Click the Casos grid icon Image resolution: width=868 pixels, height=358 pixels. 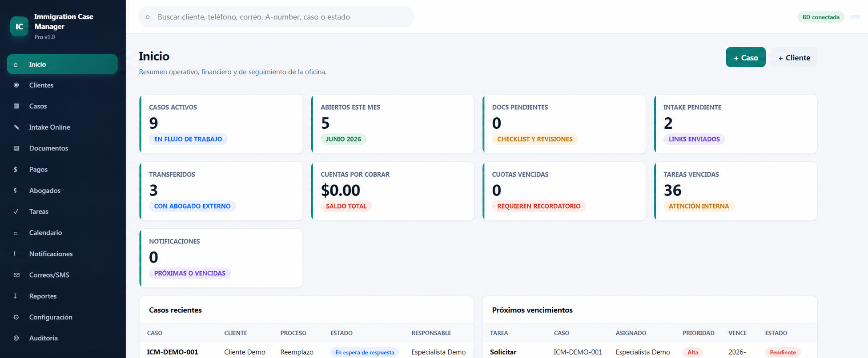16,106
